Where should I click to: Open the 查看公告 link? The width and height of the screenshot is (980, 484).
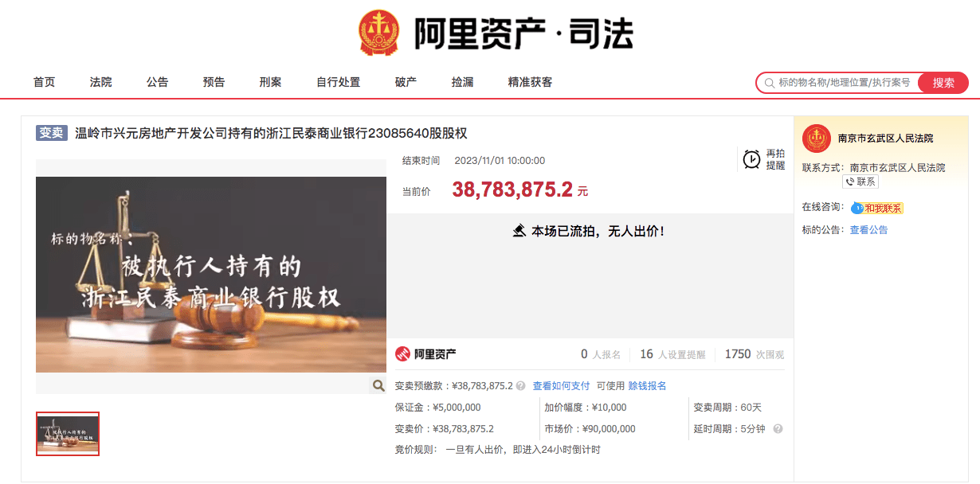tap(868, 230)
